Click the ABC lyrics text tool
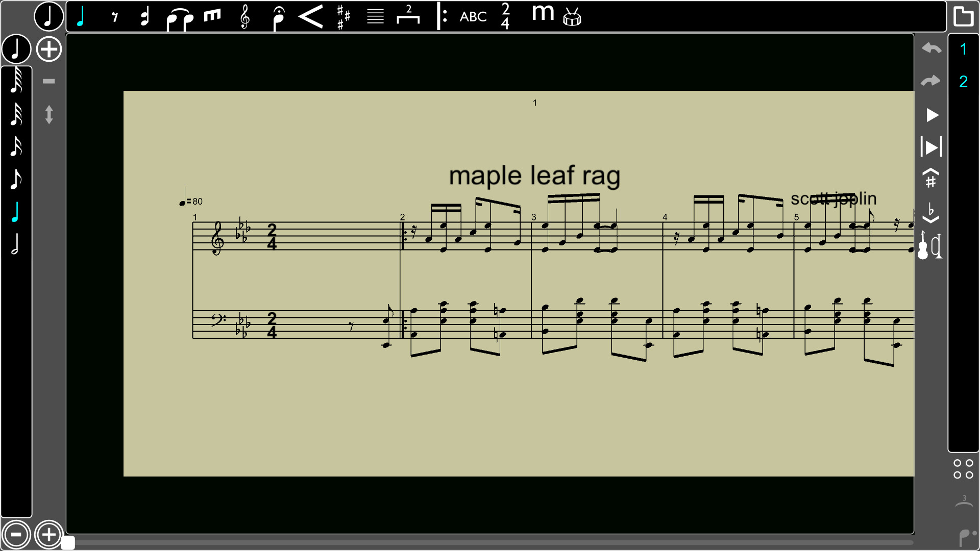Image resolution: width=980 pixels, height=551 pixels. tap(472, 16)
